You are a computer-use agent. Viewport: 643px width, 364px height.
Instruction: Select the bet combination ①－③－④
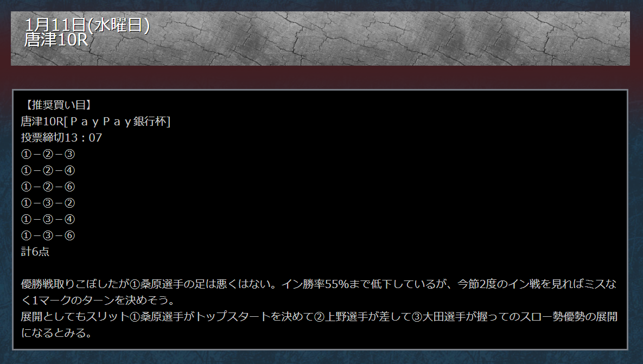pos(48,219)
